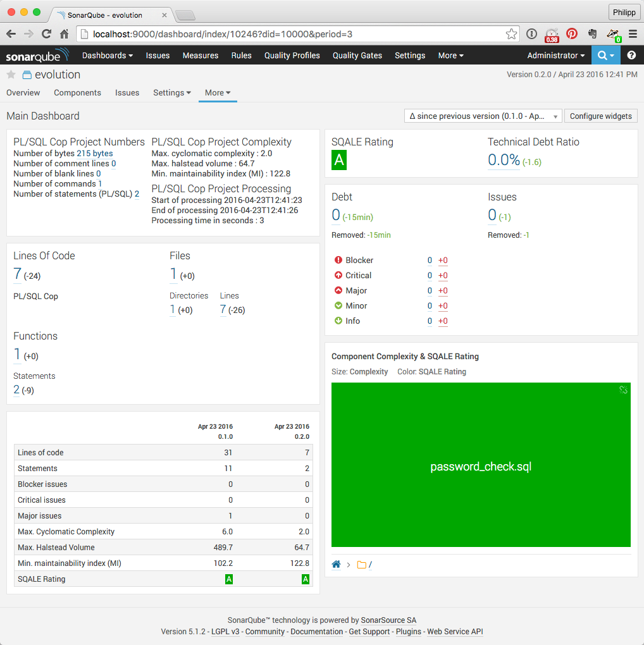Viewport: 644px width, 645px height.
Task: Click the Minor severity icon
Action: (x=338, y=305)
